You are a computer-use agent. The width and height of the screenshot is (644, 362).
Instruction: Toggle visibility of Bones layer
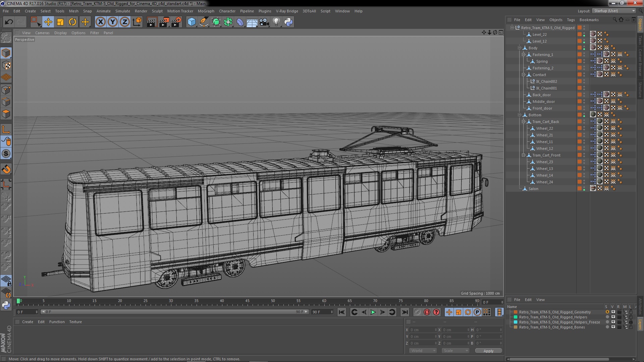(x=613, y=327)
